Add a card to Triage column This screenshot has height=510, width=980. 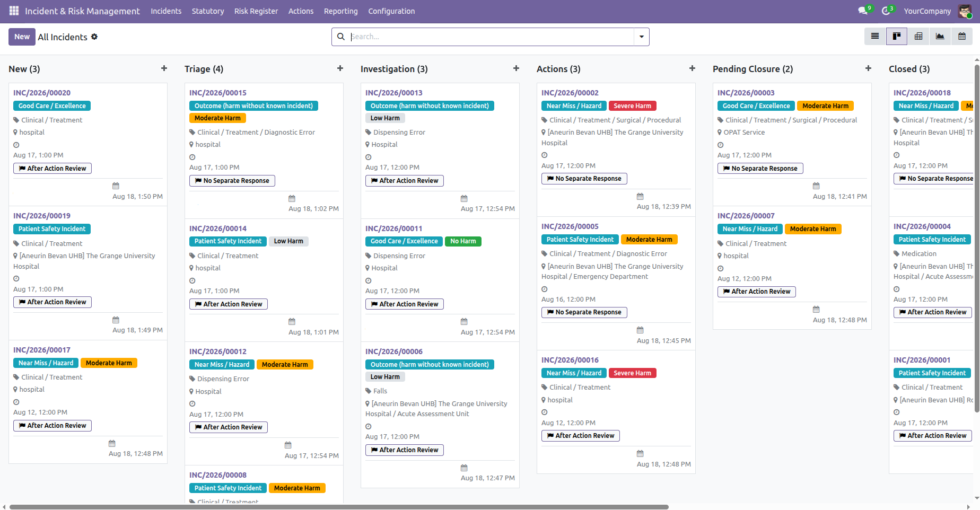tap(340, 68)
